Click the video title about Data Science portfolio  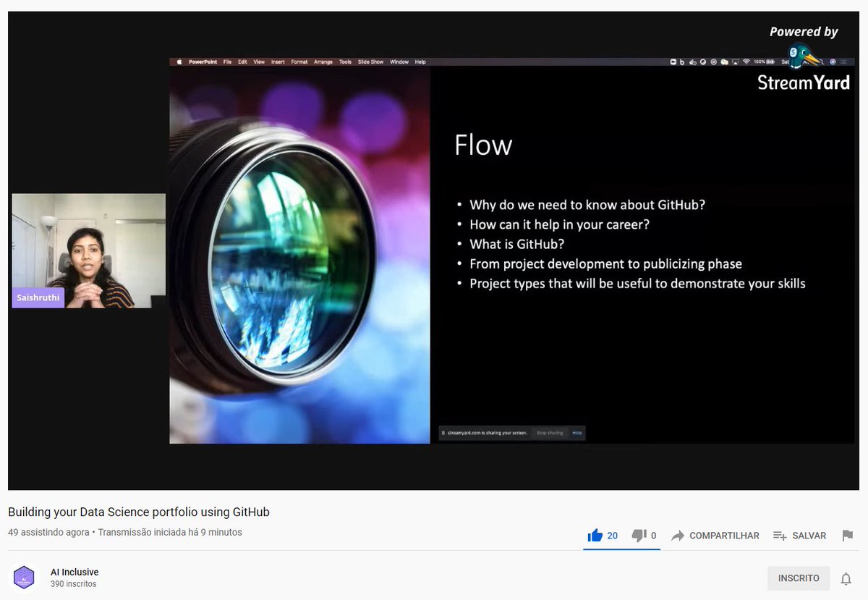pos(139,512)
